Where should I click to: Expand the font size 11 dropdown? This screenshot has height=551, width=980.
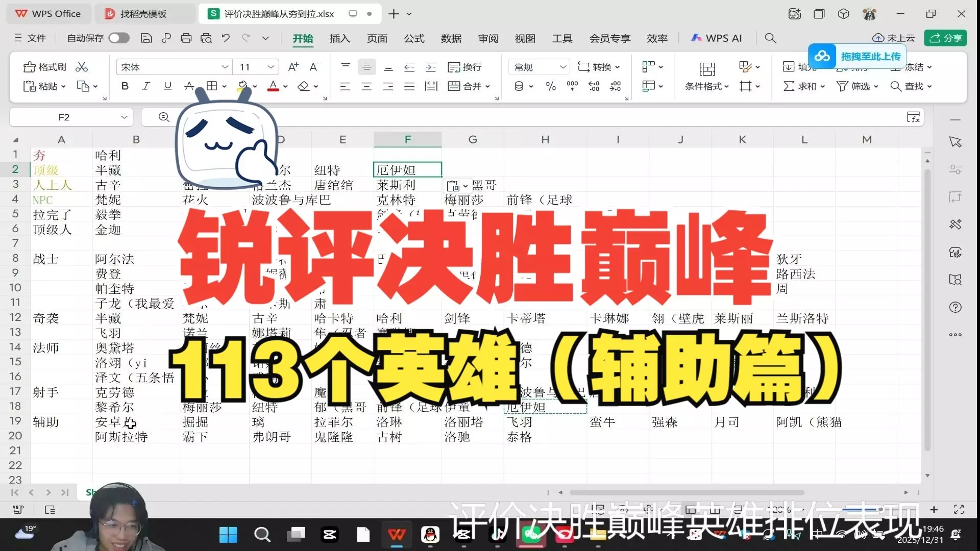click(271, 67)
